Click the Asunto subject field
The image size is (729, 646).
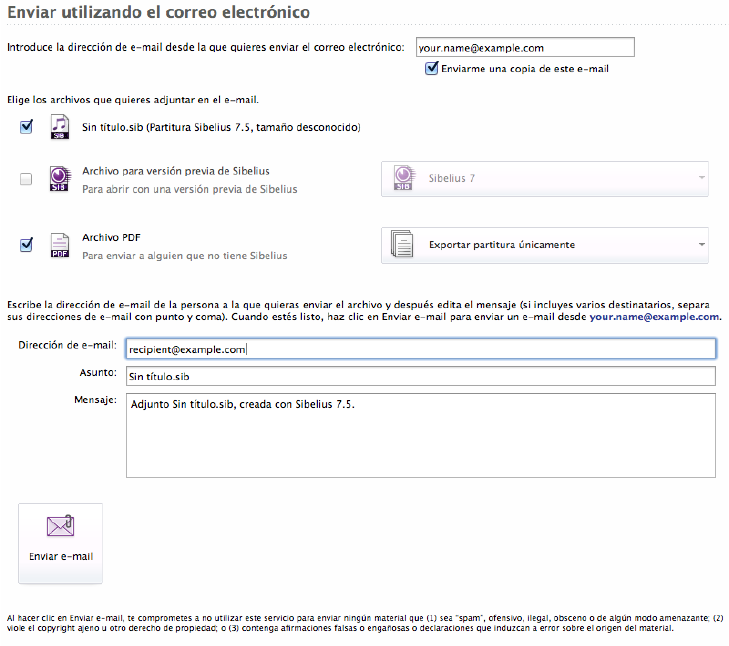coord(420,376)
